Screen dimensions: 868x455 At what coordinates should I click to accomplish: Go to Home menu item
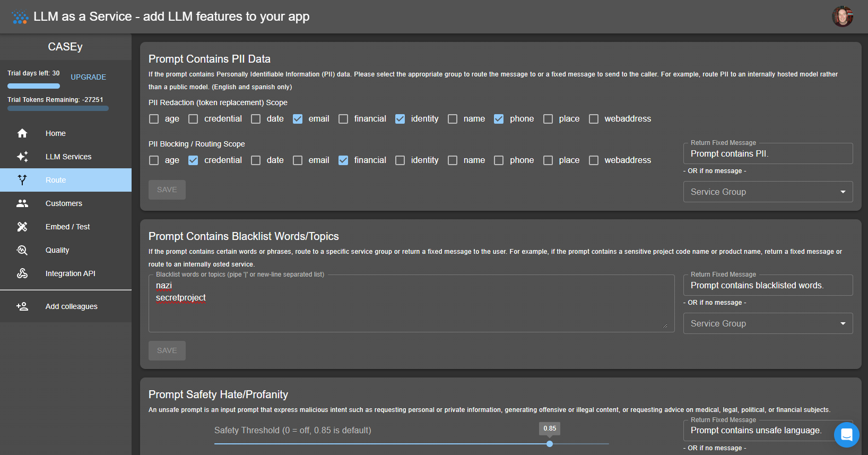coord(66,133)
